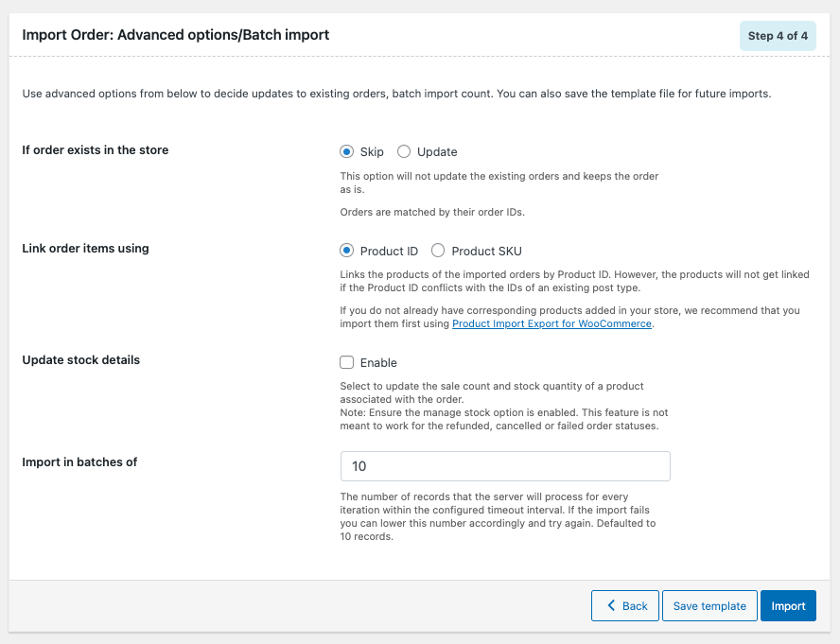This screenshot has height=644, width=840.
Task: Click the "Import in batches of" label
Action: pyautogui.click(x=80, y=461)
